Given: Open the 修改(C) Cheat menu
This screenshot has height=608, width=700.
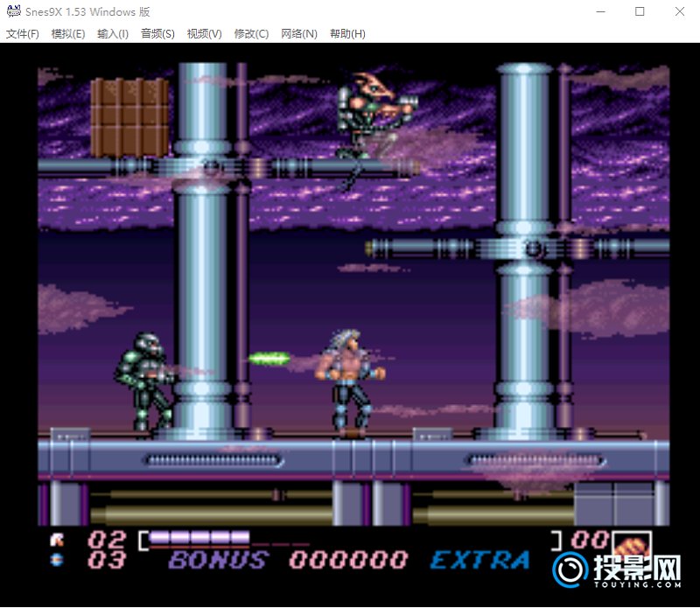Looking at the screenshot, I should (251, 34).
